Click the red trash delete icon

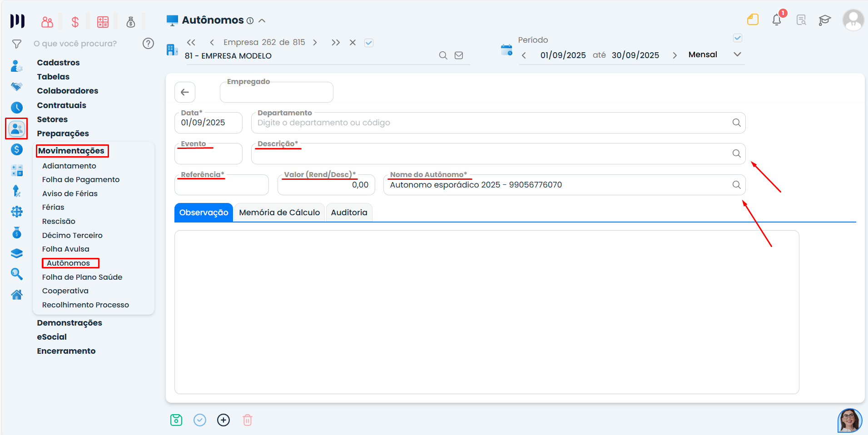[x=248, y=420]
